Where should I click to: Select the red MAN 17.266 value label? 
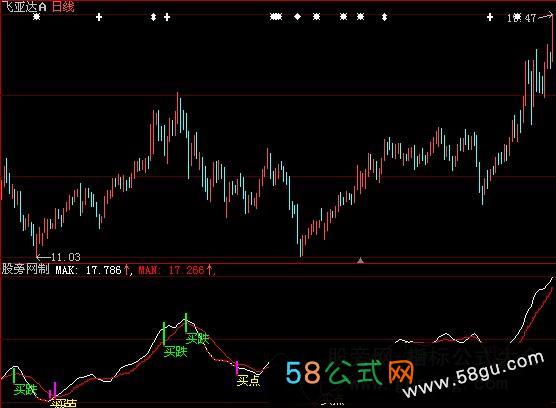click(176, 270)
